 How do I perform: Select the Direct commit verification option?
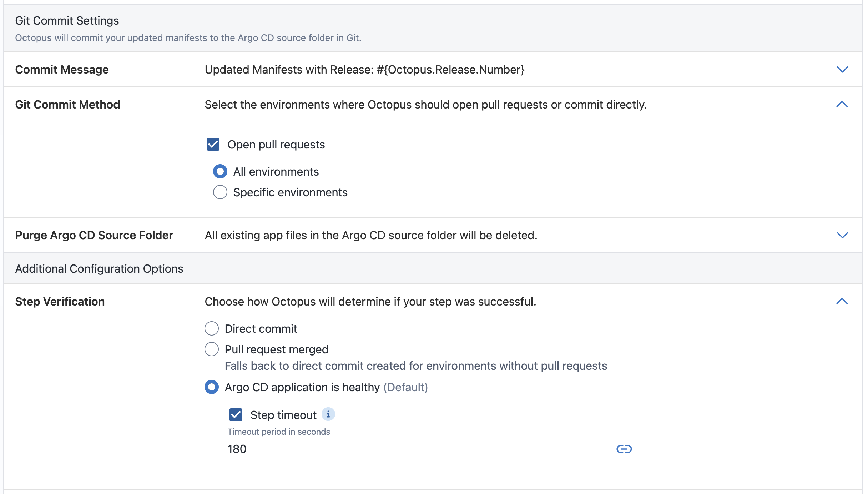coord(212,328)
